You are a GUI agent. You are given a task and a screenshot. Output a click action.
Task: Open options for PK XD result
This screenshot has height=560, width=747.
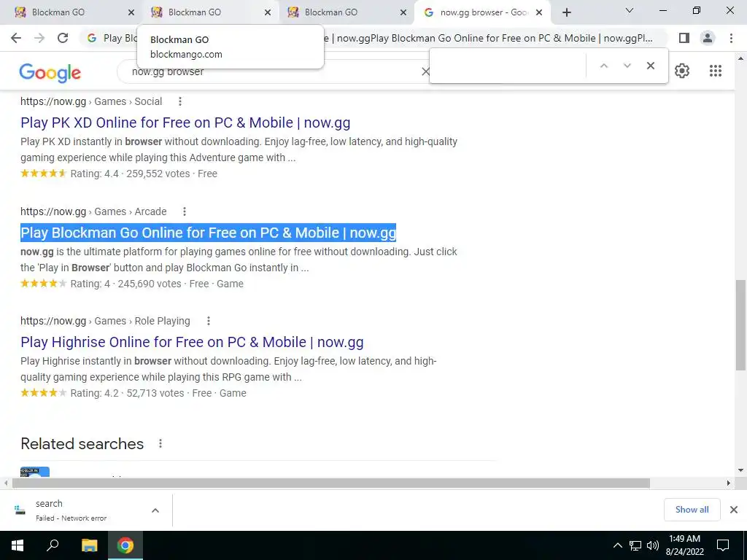click(180, 101)
